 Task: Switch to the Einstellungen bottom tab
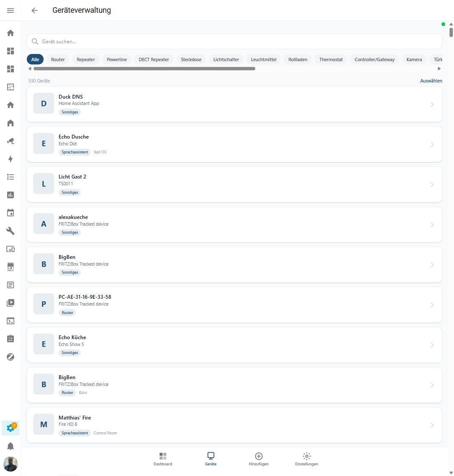[x=306, y=459]
